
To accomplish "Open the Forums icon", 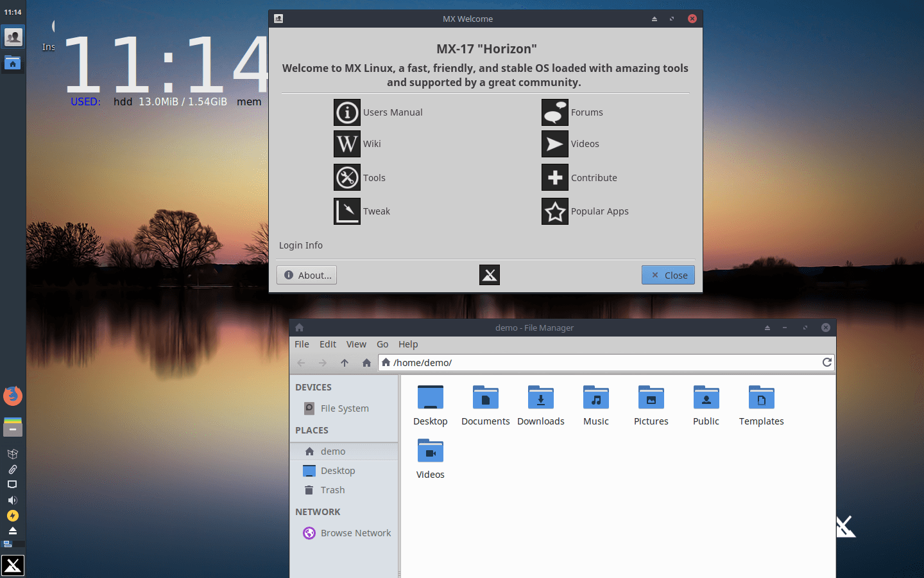I will 555,112.
